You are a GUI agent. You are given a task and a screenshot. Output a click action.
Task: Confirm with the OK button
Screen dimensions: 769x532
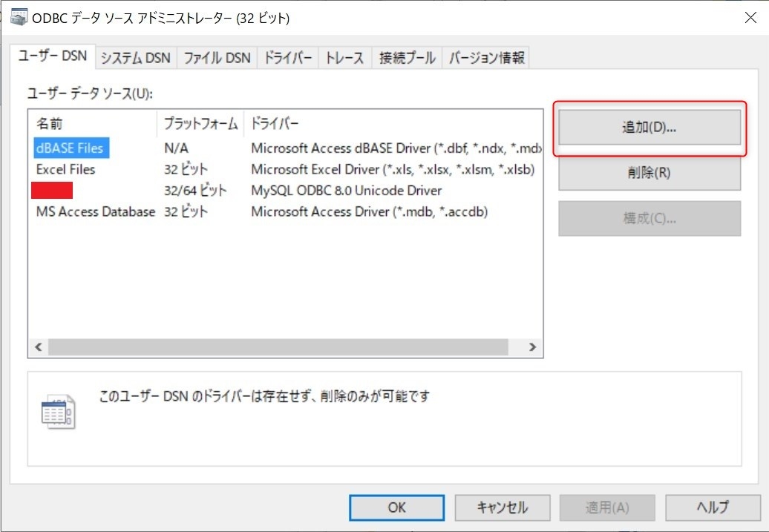(396, 508)
